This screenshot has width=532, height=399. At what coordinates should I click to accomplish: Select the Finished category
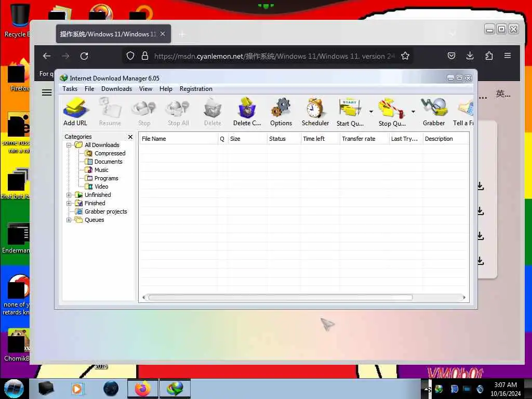coord(95,203)
